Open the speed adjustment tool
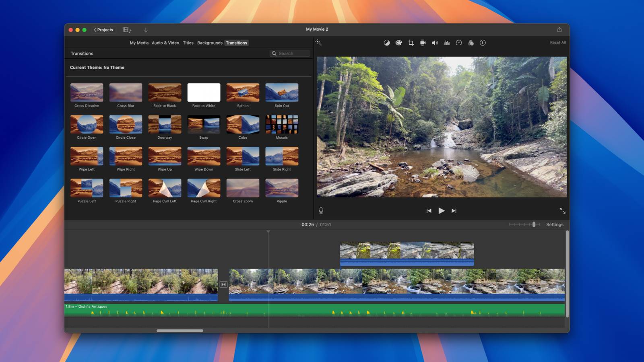Screen dimensions: 644x362 pyautogui.click(x=458, y=43)
